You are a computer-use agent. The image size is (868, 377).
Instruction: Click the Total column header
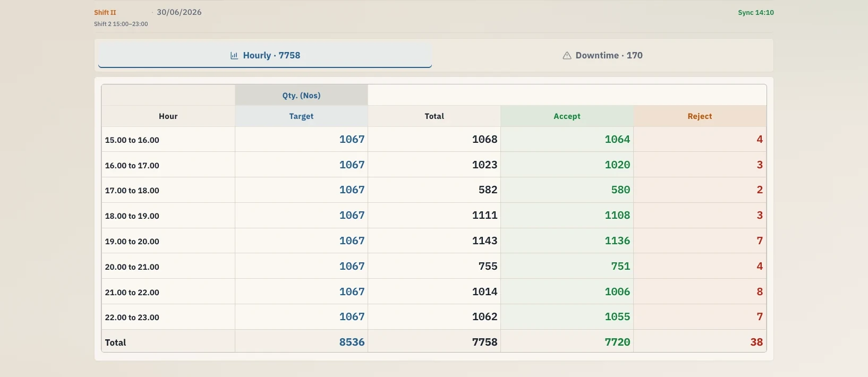point(434,116)
